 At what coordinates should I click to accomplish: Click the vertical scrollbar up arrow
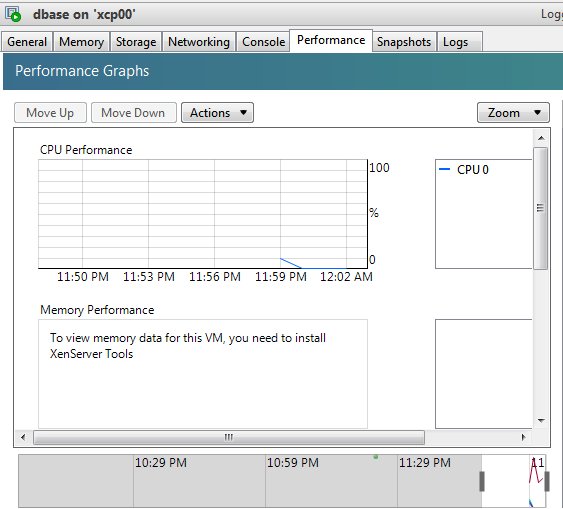click(541, 138)
